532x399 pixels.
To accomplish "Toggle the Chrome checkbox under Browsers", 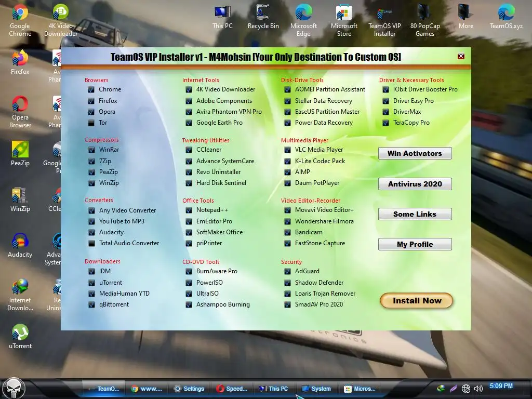I will coord(91,89).
